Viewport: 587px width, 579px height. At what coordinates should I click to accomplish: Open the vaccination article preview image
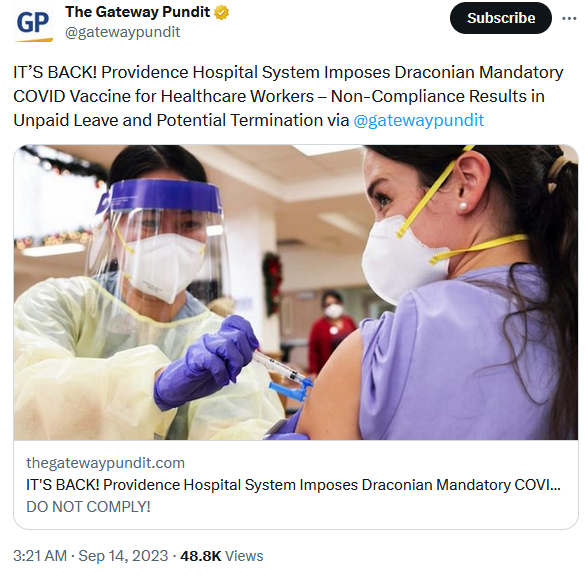296,292
